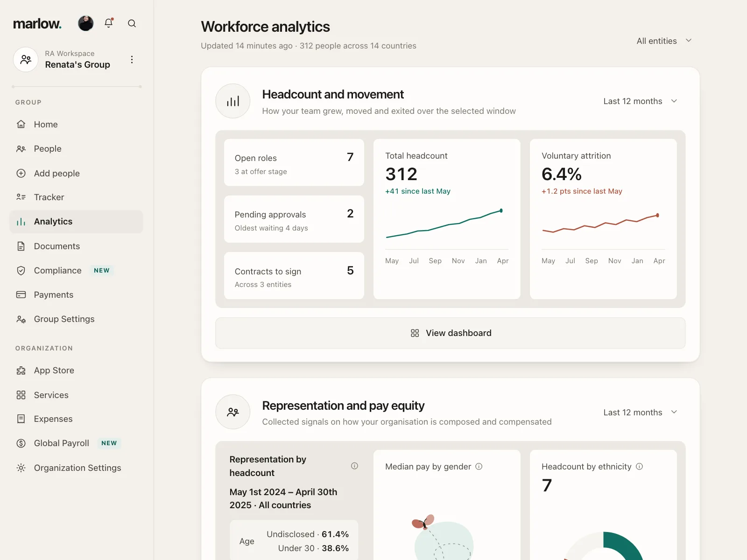Open Group Settings menu item
Viewport: 747px width, 560px height.
tap(76, 319)
